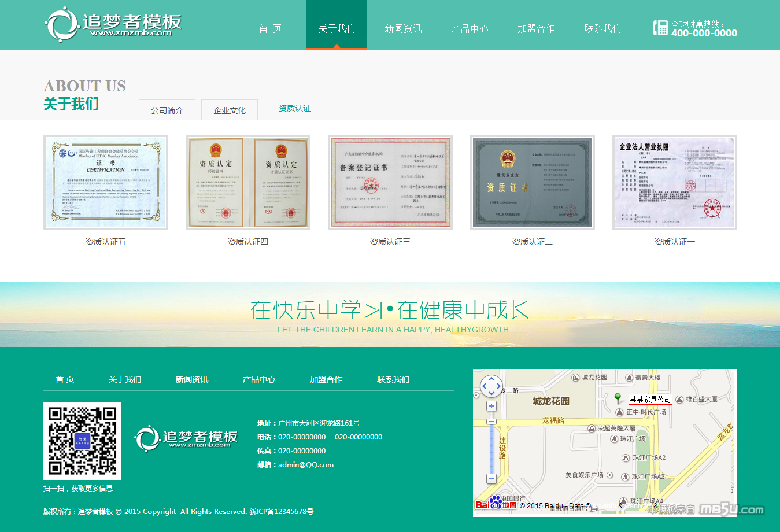Select the 资质认证 tab
This screenshot has height=532, width=780.
pos(295,108)
